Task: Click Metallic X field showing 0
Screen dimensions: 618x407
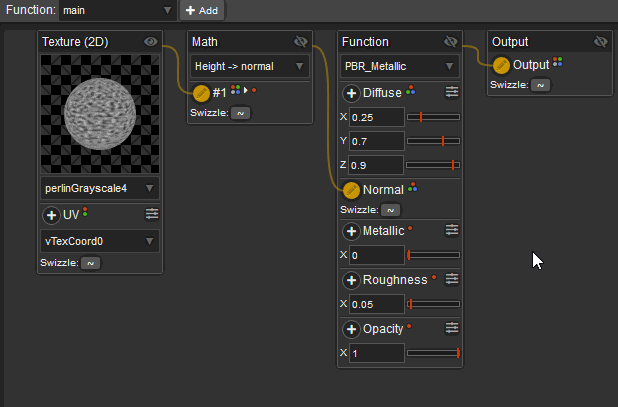Action: (x=376, y=255)
